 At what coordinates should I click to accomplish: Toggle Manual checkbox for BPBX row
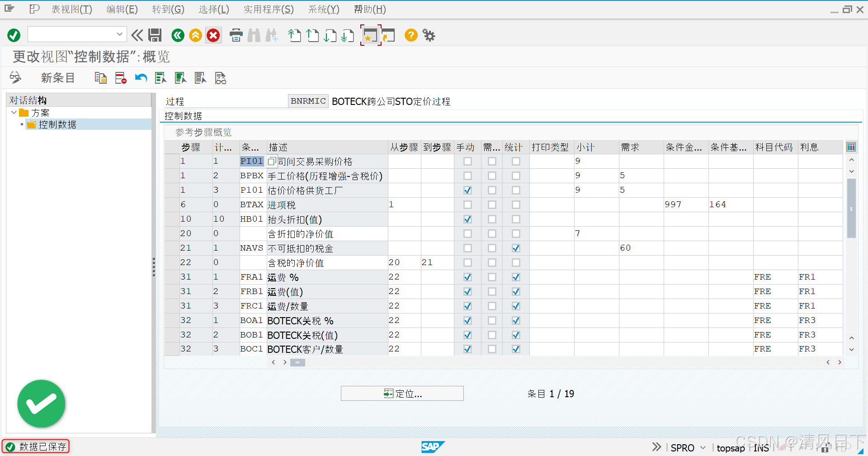click(467, 176)
